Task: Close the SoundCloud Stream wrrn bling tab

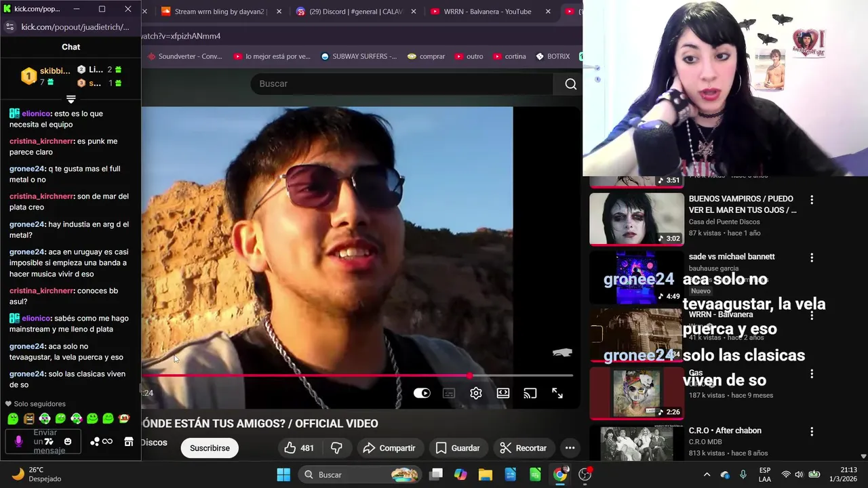Action: (279, 12)
